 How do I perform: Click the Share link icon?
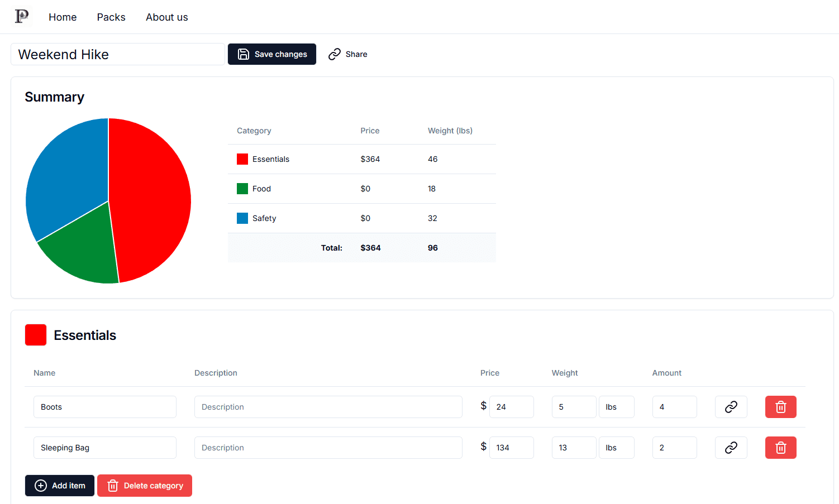point(335,54)
